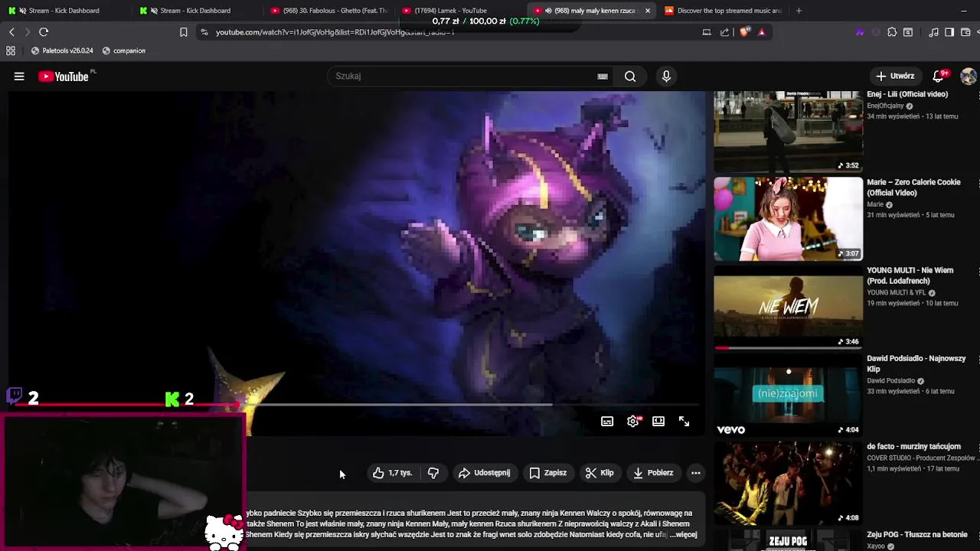Open the Enej - Lili video thumbnail

click(789, 132)
